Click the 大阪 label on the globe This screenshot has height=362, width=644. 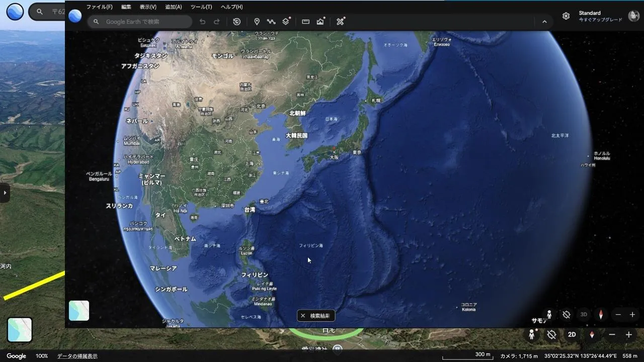334,157
